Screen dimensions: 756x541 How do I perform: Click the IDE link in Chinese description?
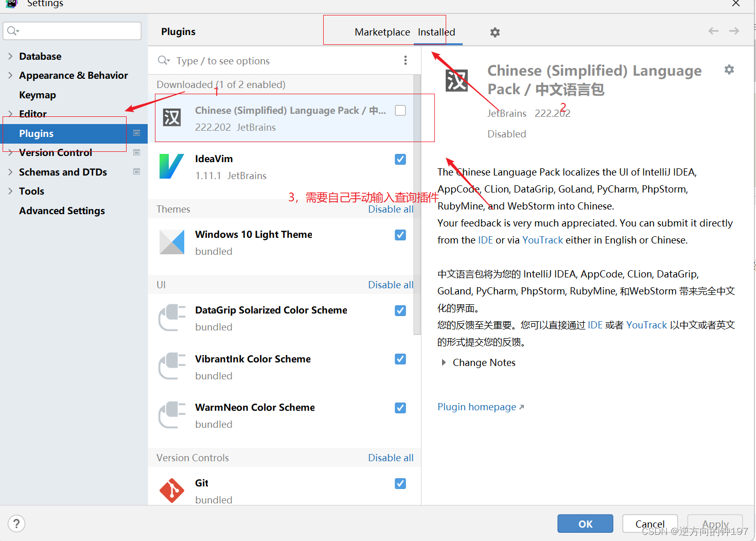pos(595,325)
